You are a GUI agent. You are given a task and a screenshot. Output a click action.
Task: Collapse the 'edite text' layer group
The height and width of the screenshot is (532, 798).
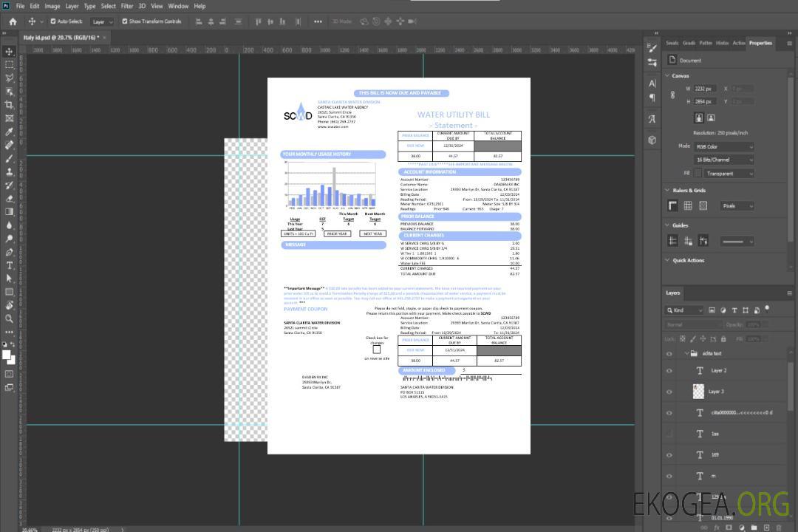click(686, 354)
